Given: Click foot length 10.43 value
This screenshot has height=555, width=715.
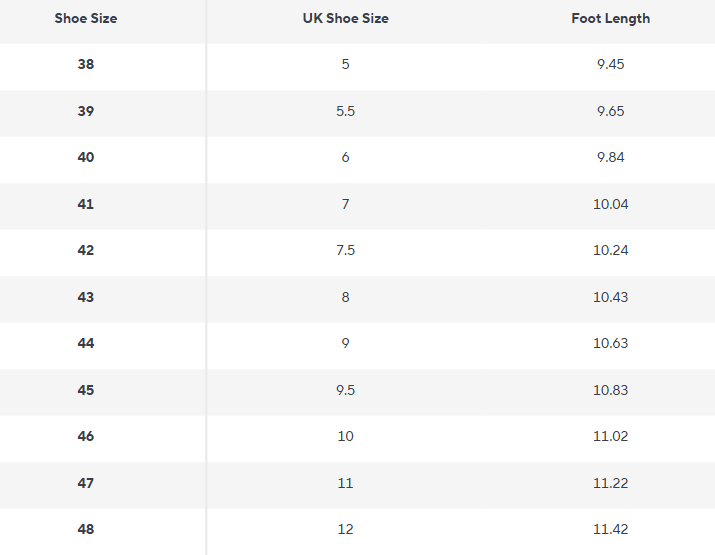Looking at the screenshot, I should point(610,297).
